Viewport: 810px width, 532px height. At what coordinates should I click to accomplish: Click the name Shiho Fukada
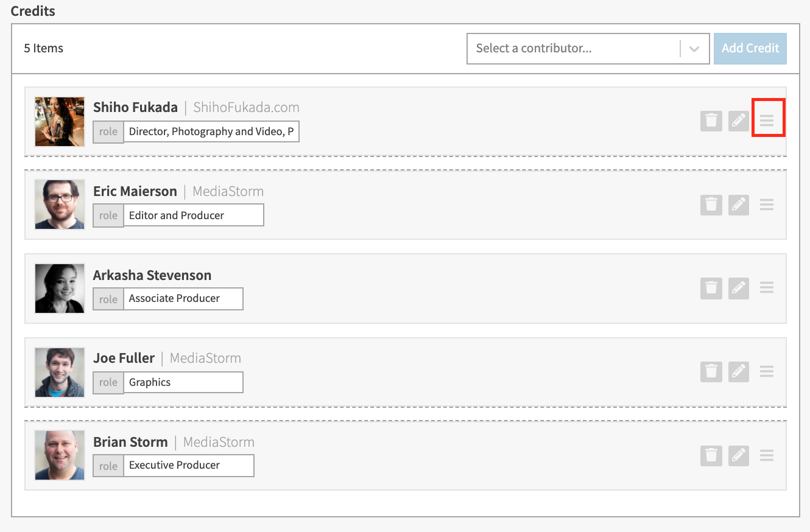coord(135,108)
